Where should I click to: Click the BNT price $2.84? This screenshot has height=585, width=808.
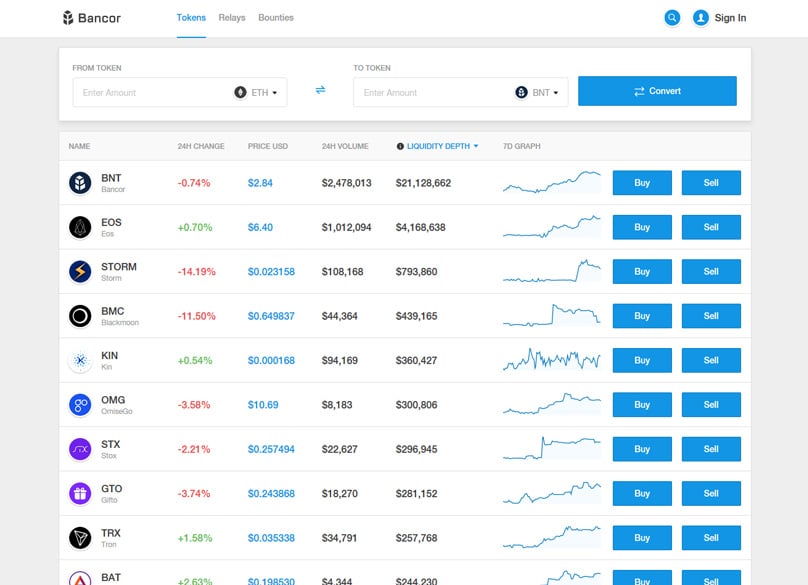click(x=260, y=183)
